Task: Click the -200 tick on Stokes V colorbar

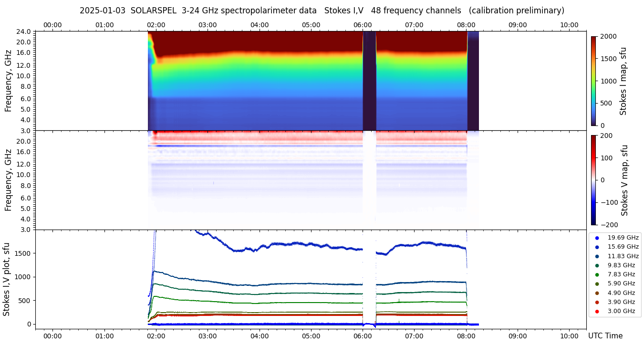Action: coord(608,225)
